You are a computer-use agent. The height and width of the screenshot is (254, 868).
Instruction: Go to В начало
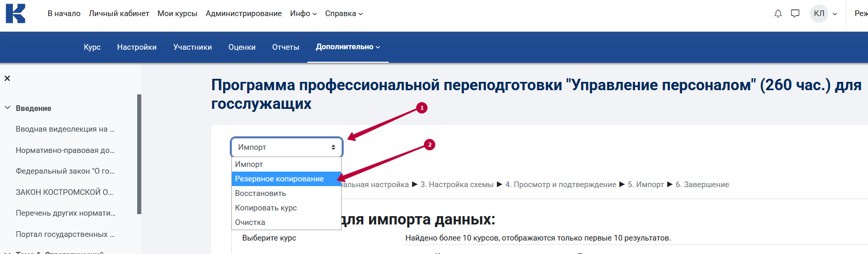click(64, 13)
